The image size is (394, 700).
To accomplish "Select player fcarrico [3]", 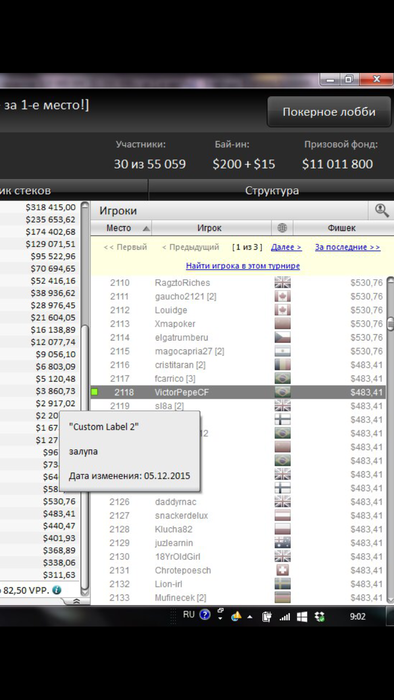I will (238, 379).
